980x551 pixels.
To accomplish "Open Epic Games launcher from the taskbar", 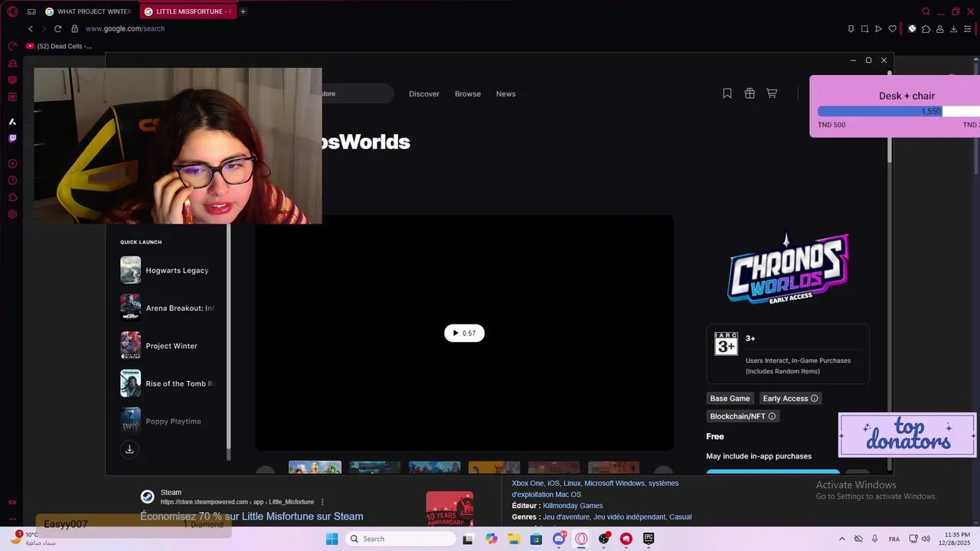I will 648,539.
